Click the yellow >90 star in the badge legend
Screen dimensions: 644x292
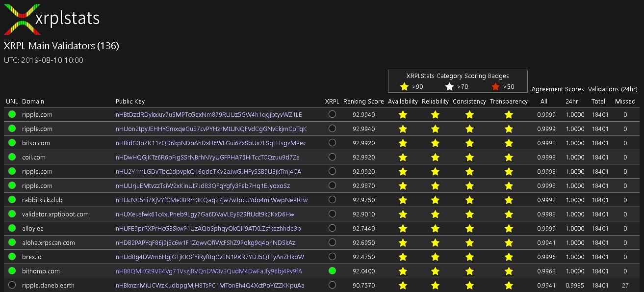(404, 87)
